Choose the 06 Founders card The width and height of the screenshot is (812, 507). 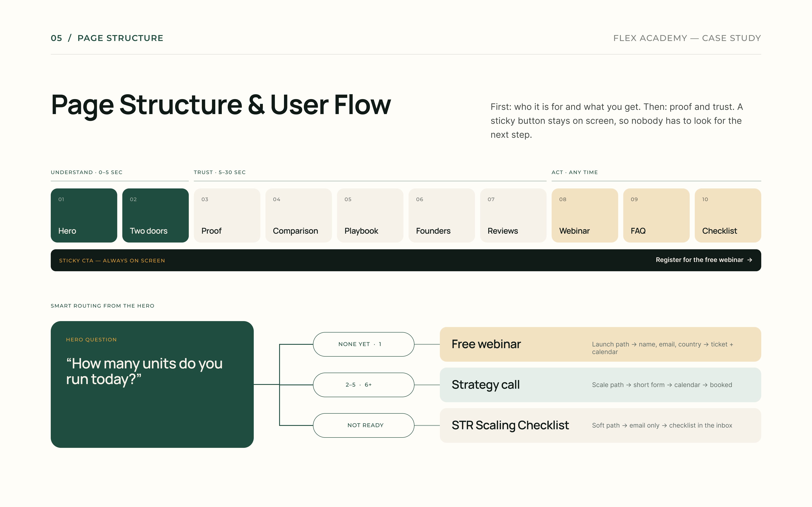[442, 215]
